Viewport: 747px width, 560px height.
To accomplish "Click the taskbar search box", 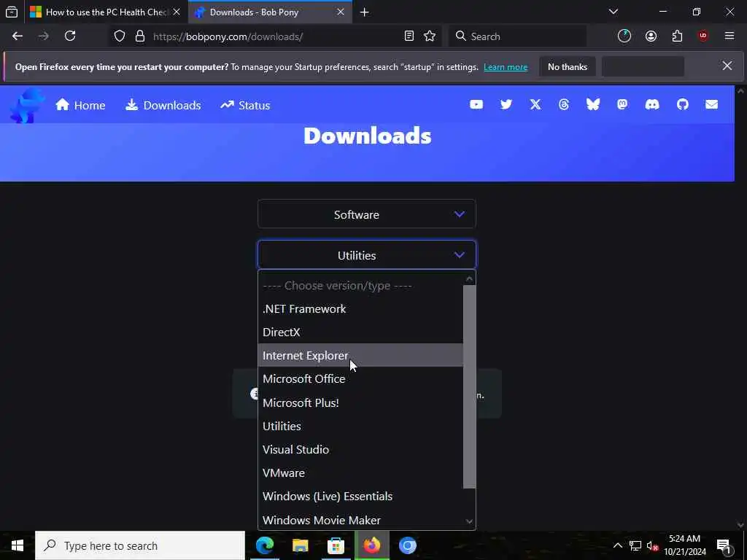I will point(140,545).
